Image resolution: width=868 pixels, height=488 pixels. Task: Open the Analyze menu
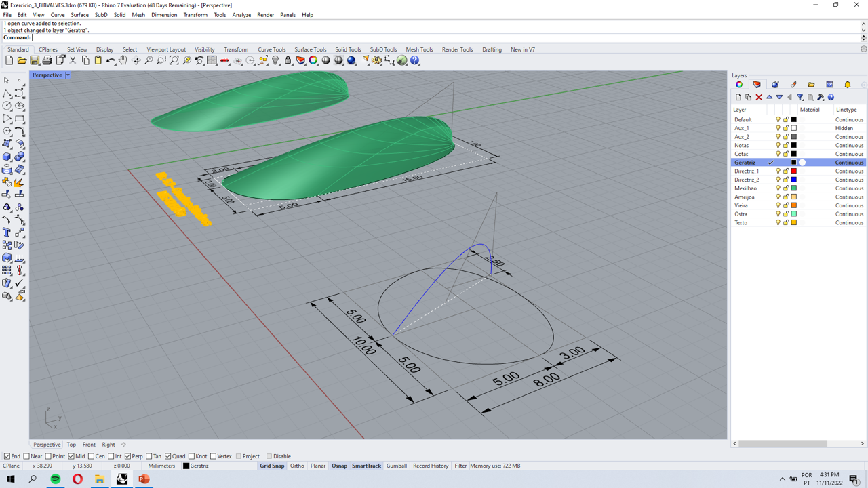pos(241,14)
